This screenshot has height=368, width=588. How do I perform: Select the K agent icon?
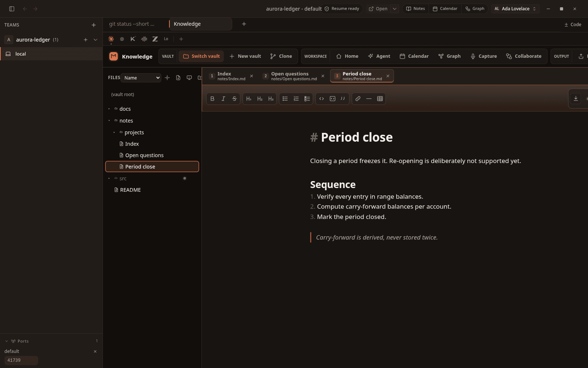click(133, 39)
